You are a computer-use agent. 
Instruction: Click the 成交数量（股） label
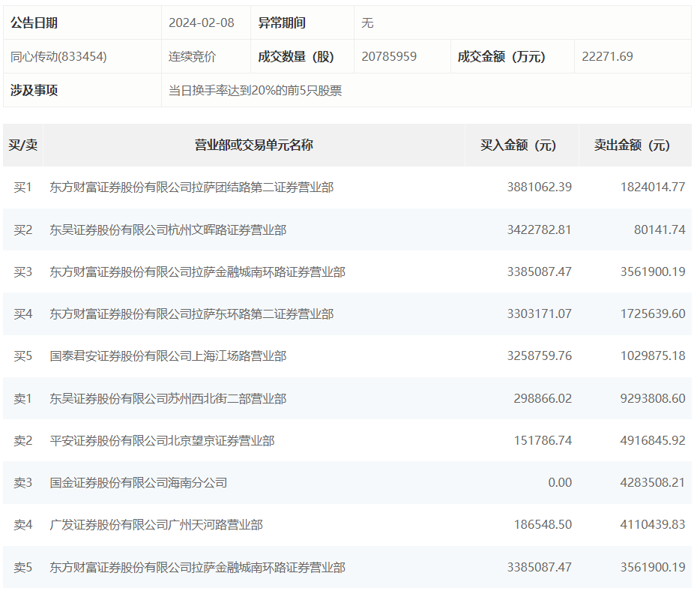[296, 57]
